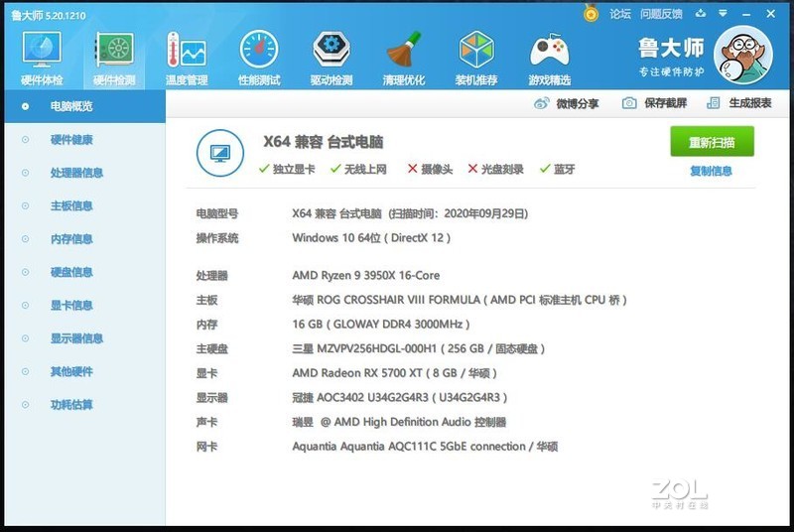
Task: Click the X64 兼容 台式电脑 heading
Action: (x=324, y=142)
